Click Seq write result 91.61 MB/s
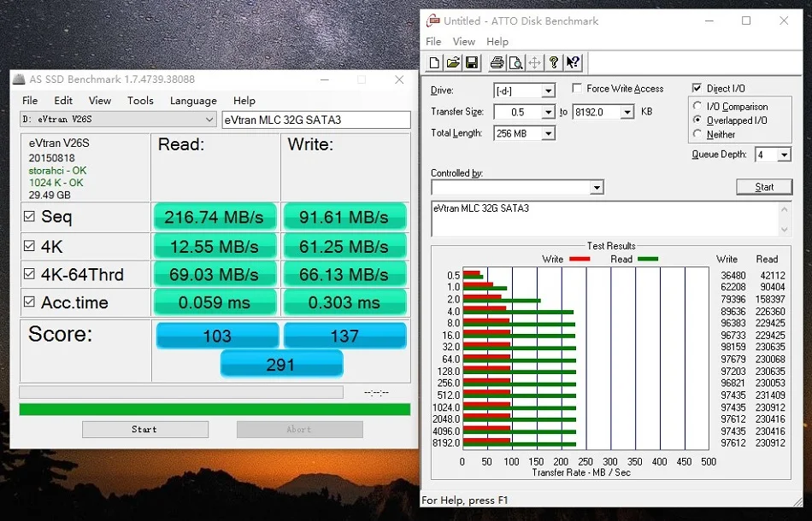The width and height of the screenshot is (812, 521). (344, 217)
